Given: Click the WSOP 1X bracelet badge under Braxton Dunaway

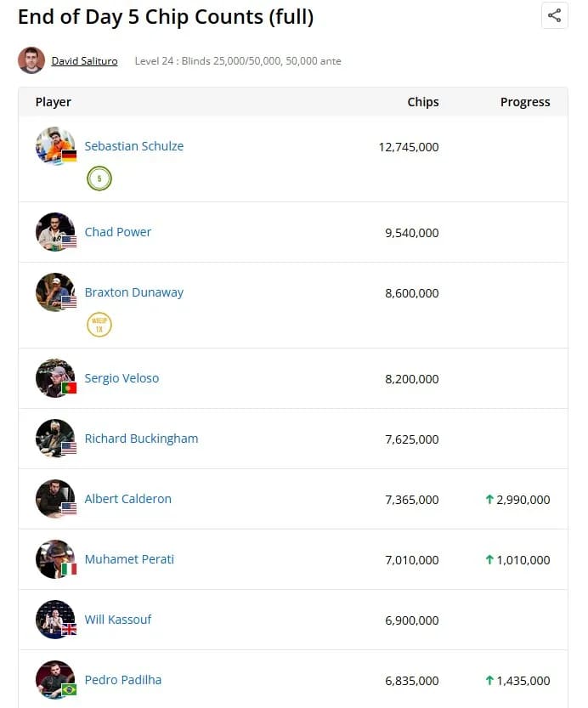Looking at the screenshot, I should click(x=99, y=325).
